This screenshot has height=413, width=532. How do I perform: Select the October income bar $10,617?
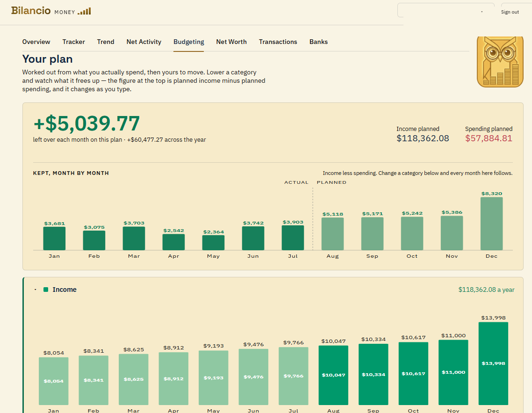coord(413,373)
